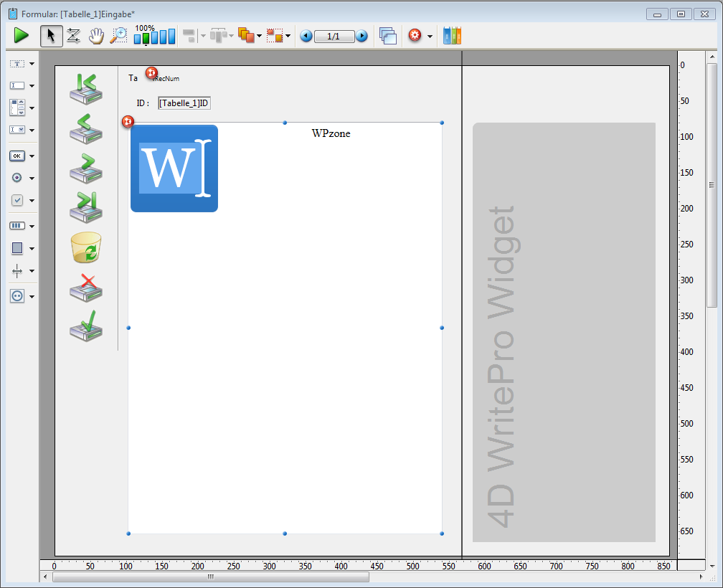The width and height of the screenshot is (723, 588).
Task: Expand the red gear settings dropdown arrow
Action: click(430, 37)
